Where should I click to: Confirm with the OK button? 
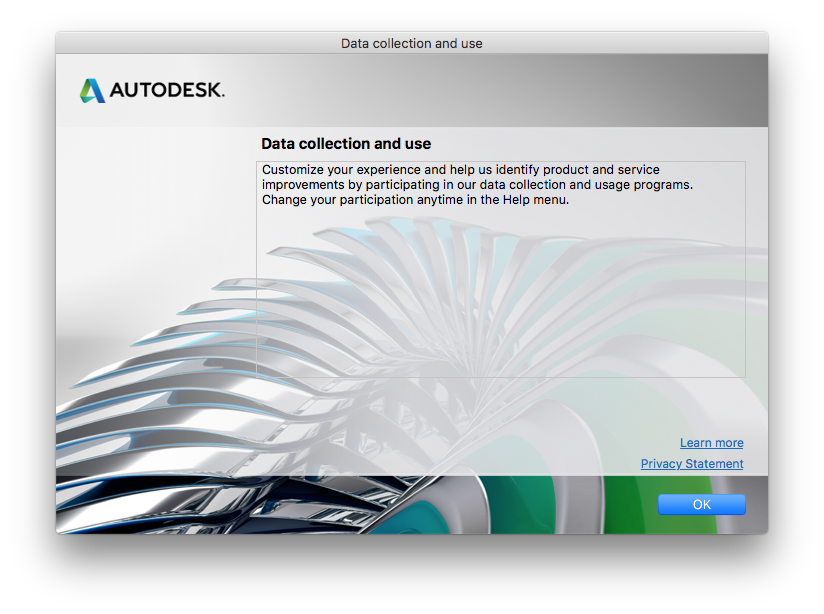pos(702,504)
